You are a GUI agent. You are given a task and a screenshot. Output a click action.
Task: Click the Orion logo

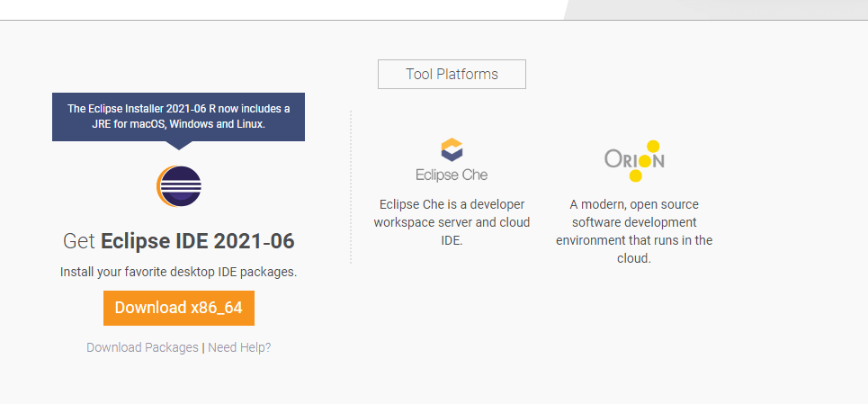click(634, 161)
